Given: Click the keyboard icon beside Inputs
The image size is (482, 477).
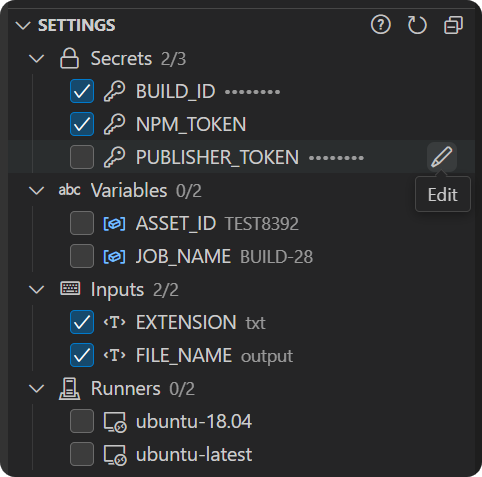Looking at the screenshot, I should tap(70, 289).
